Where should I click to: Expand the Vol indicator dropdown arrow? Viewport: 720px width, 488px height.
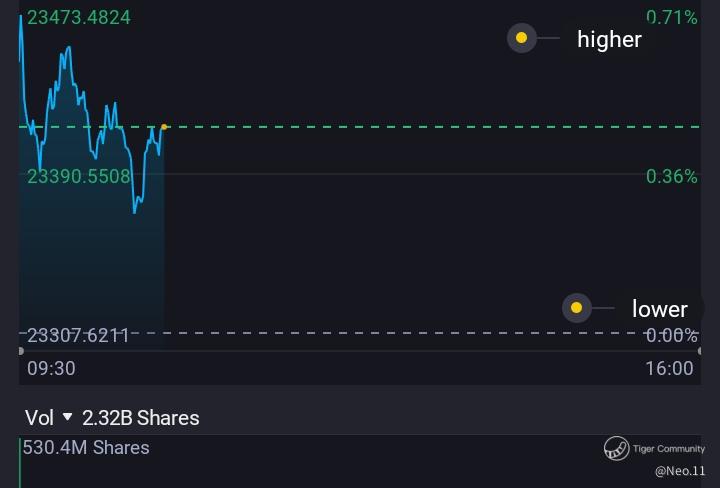[68, 417]
